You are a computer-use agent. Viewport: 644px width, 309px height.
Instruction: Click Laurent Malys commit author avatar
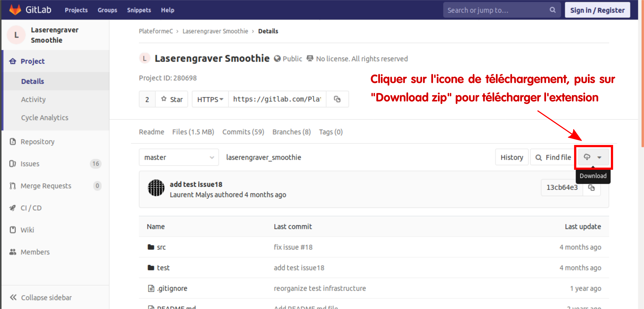click(x=156, y=188)
